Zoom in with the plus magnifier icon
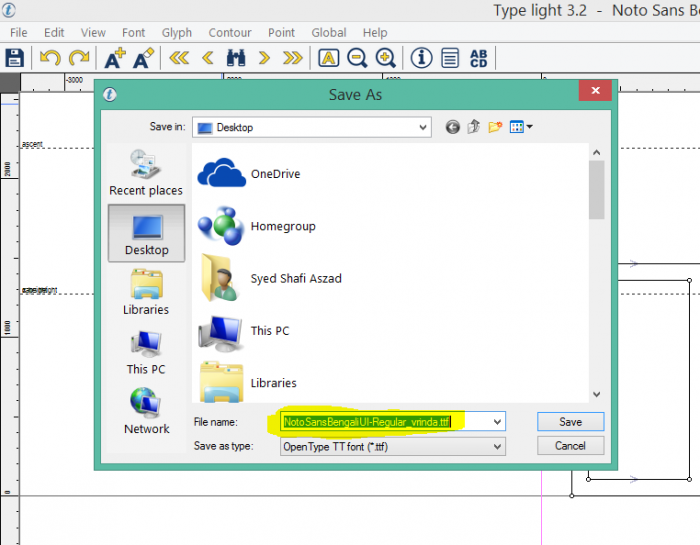Image resolution: width=700 pixels, height=545 pixels. (386, 58)
